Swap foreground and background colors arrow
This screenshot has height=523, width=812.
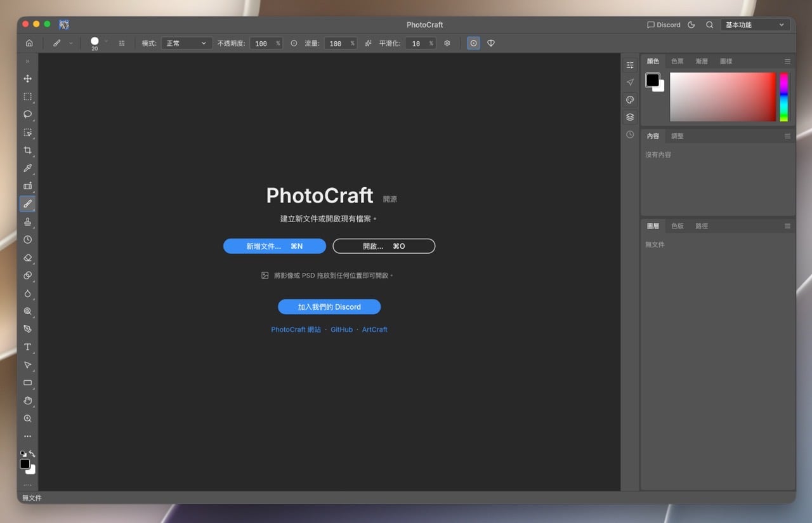32,454
